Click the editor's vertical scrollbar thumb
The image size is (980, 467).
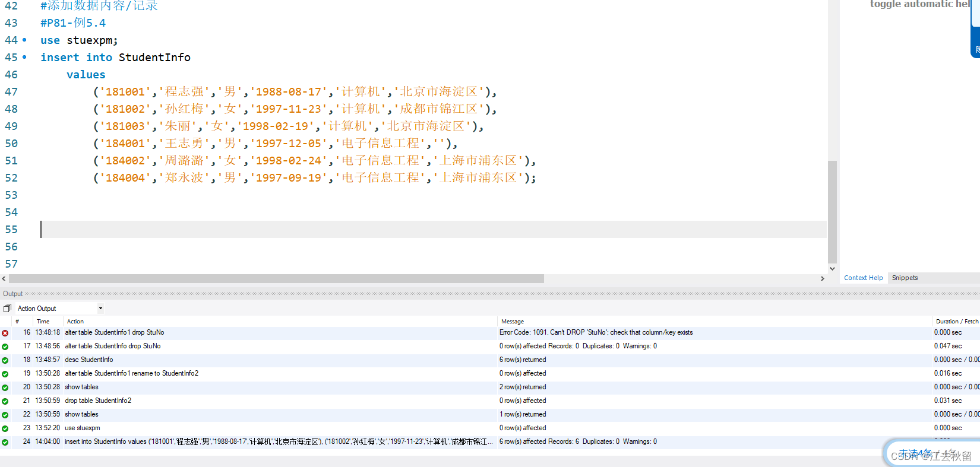(x=832, y=211)
